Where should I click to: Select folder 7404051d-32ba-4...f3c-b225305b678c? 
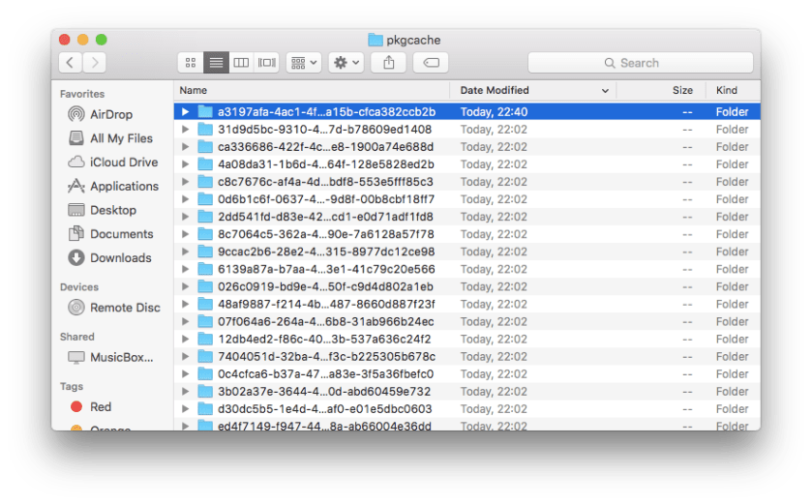coord(467,357)
